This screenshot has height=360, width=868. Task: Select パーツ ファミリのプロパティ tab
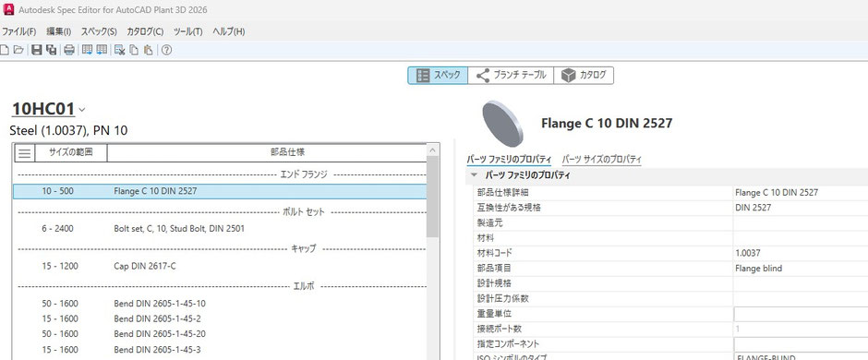(x=509, y=160)
